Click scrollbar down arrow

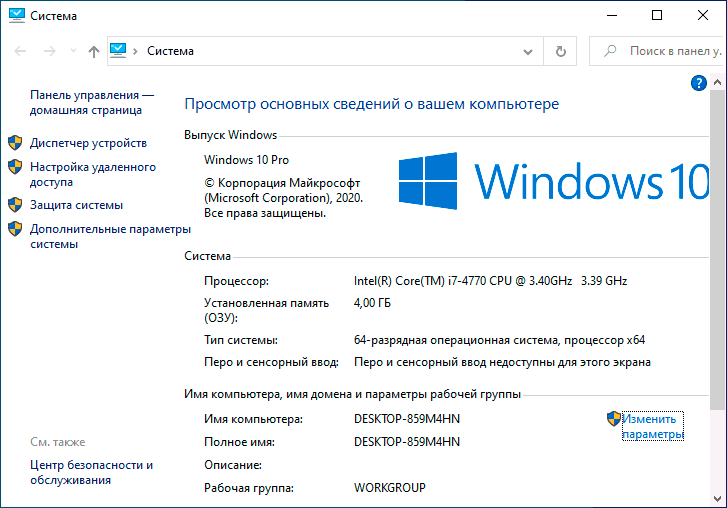click(717, 499)
